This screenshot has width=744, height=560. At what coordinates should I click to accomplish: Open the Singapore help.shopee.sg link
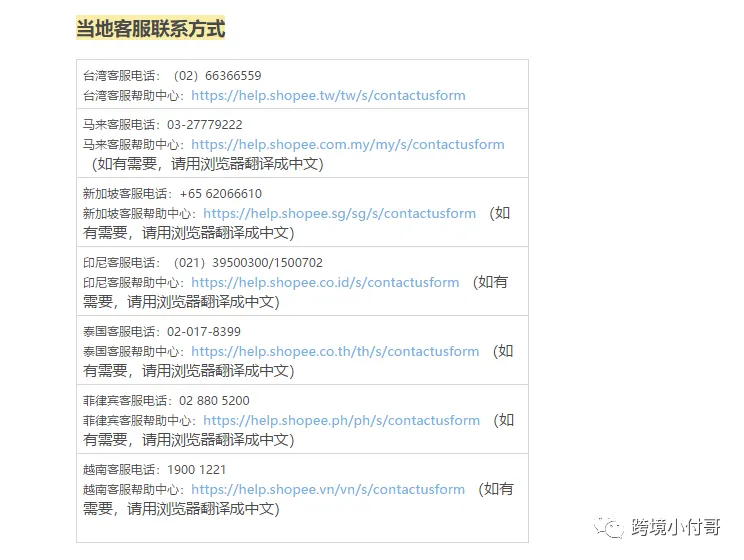(340, 214)
